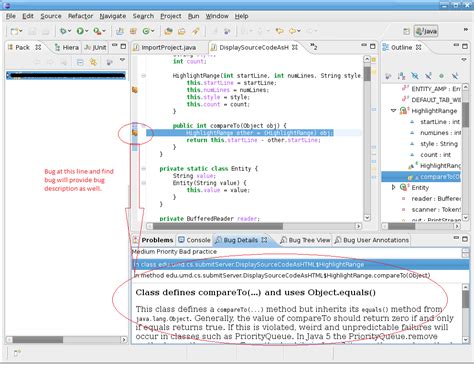
Task: Toggle Sort in Outline toolbar
Action: click(402, 76)
